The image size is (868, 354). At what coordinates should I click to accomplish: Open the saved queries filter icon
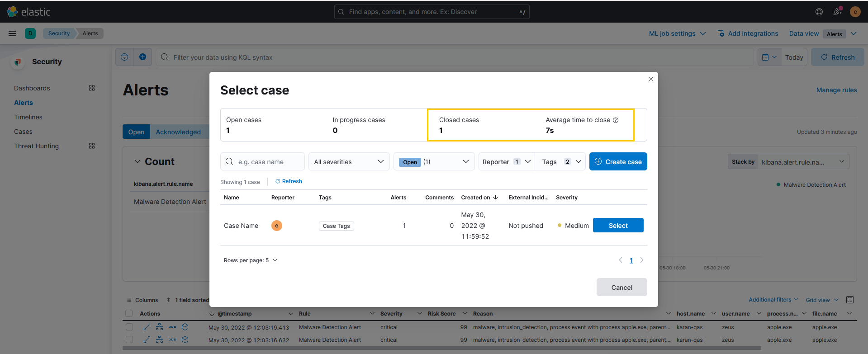(x=124, y=57)
